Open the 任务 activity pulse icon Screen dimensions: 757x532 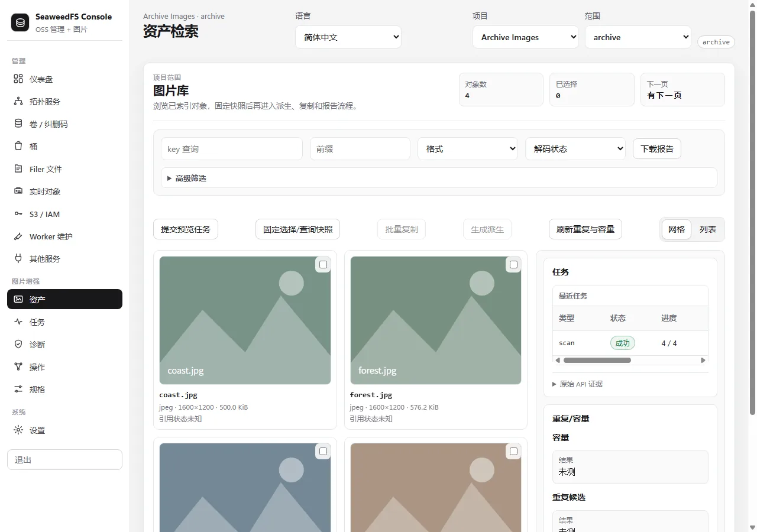pos(18,322)
